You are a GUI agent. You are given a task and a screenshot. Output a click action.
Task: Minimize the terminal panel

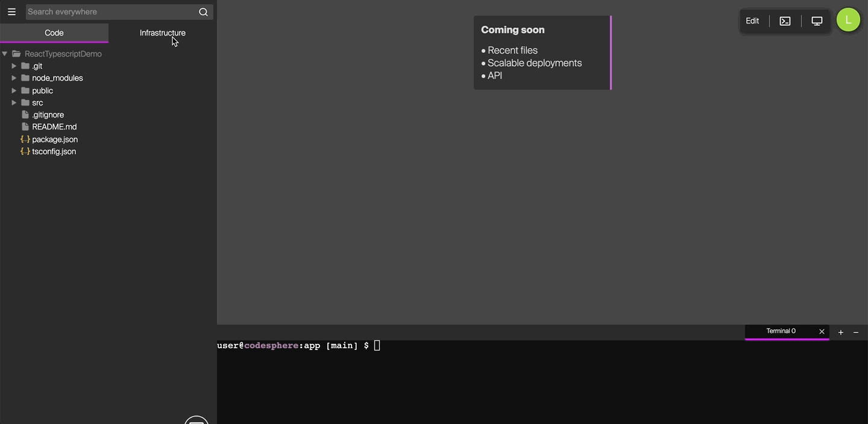(857, 332)
